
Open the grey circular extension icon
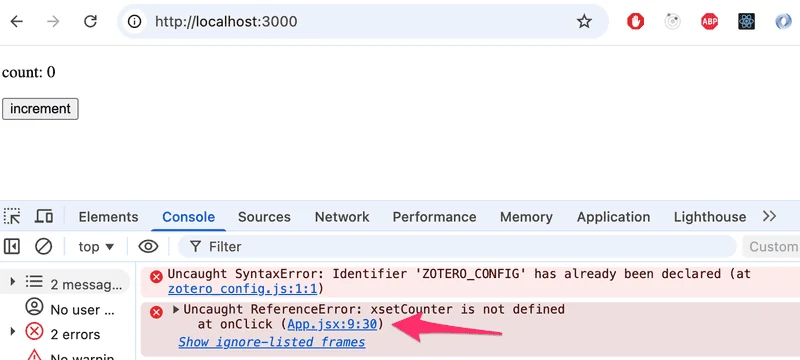(672, 21)
